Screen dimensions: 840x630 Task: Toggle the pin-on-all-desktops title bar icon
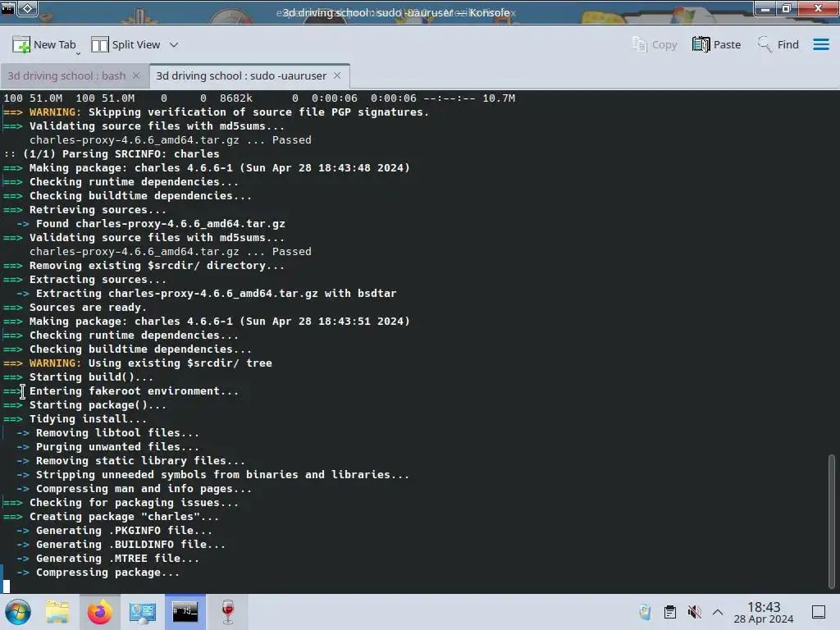[28, 8]
